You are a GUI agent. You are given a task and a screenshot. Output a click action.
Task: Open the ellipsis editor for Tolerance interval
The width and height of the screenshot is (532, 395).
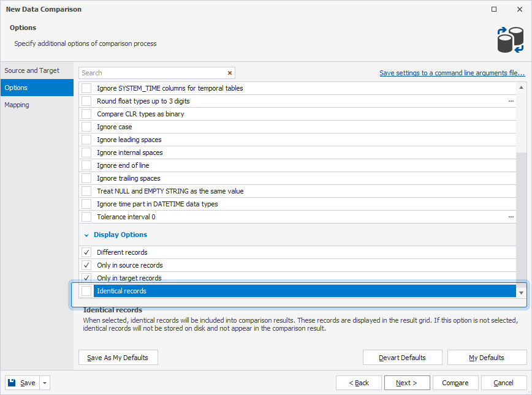coord(511,216)
